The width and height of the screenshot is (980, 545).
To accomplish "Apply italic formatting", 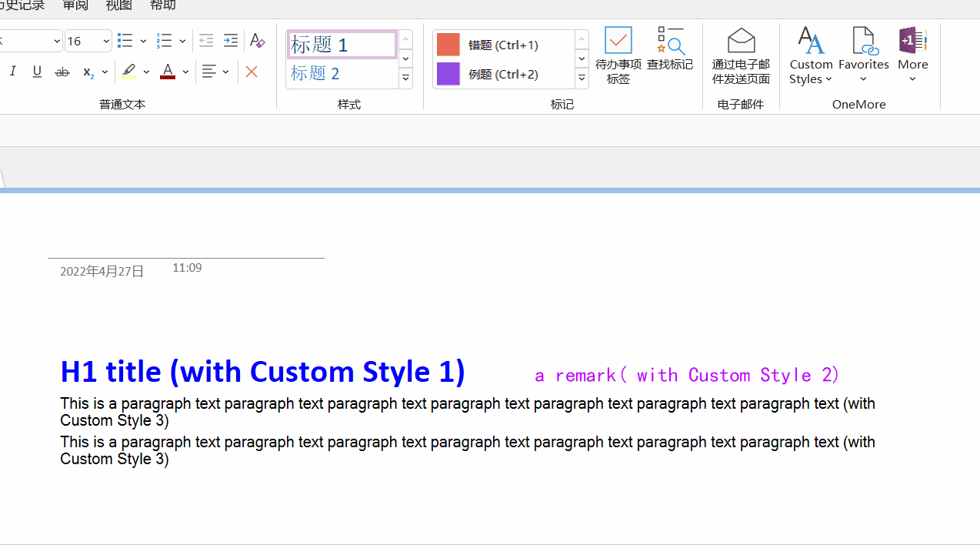I will (12, 72).
